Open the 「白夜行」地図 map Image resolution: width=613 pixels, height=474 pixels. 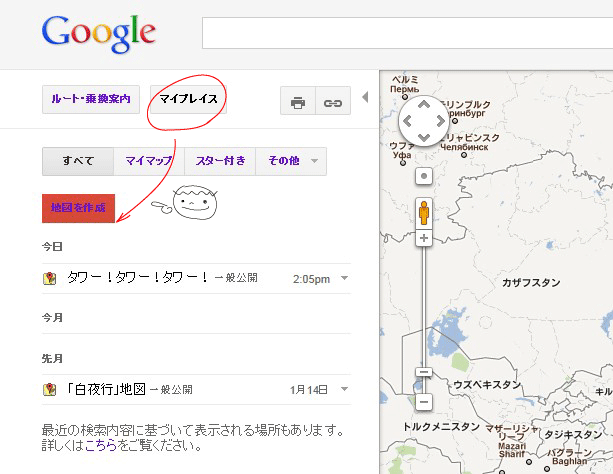click(106, 389)
